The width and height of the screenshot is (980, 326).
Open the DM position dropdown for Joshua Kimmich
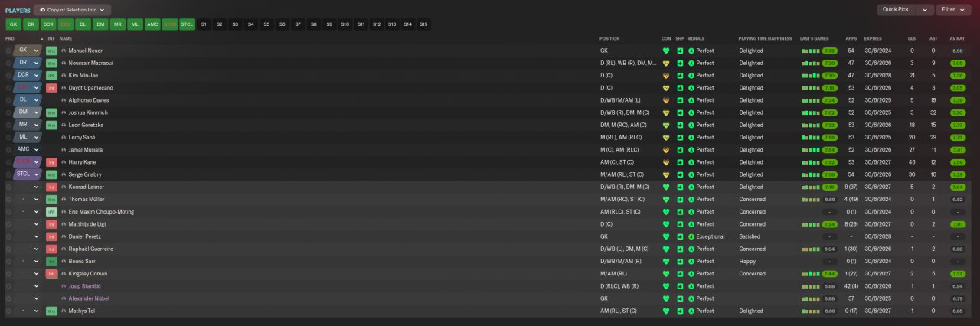[x=36, y=112]
